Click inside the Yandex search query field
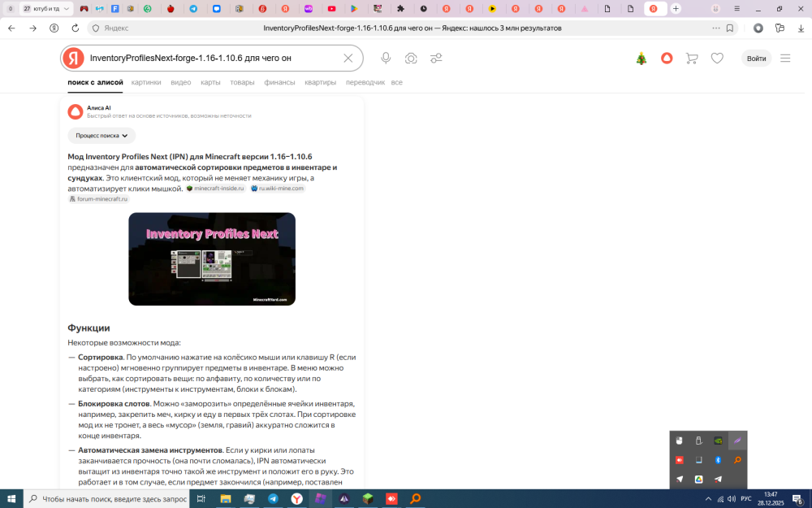 [212, 58]
